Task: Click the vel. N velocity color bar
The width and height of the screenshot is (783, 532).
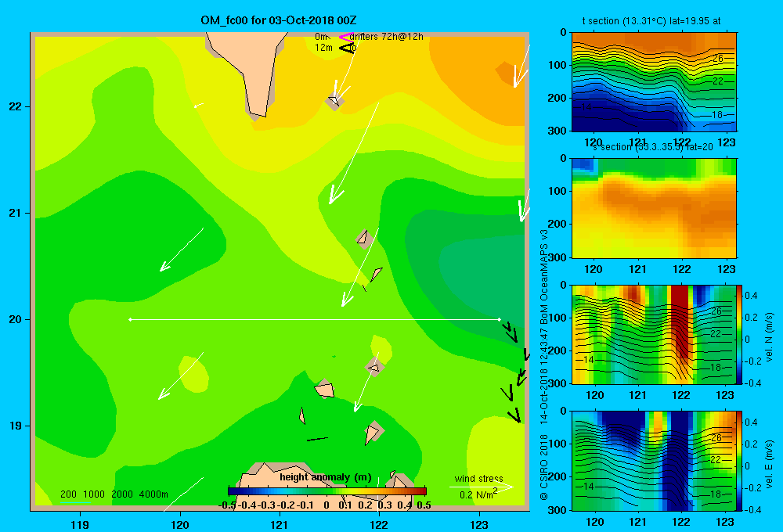Action: click(739, 334)
